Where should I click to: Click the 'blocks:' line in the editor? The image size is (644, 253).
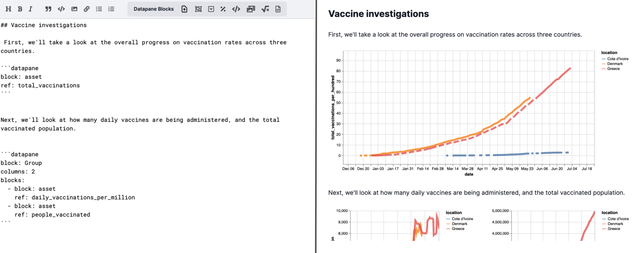coord(13,180)
